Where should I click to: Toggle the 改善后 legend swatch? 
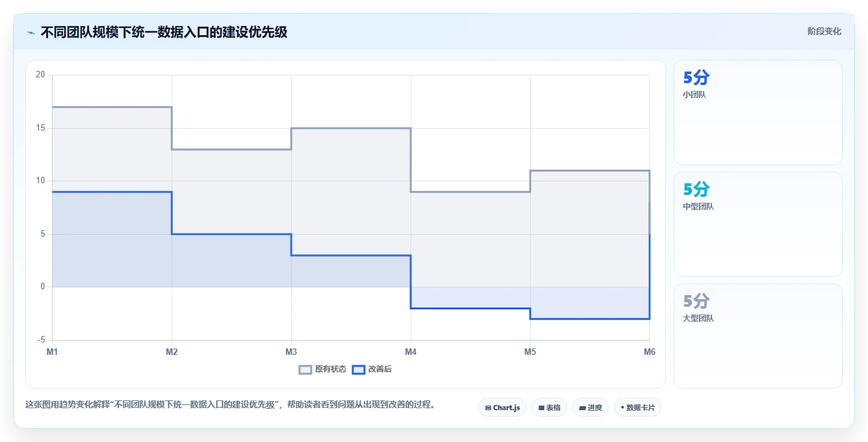click(359, 369)
